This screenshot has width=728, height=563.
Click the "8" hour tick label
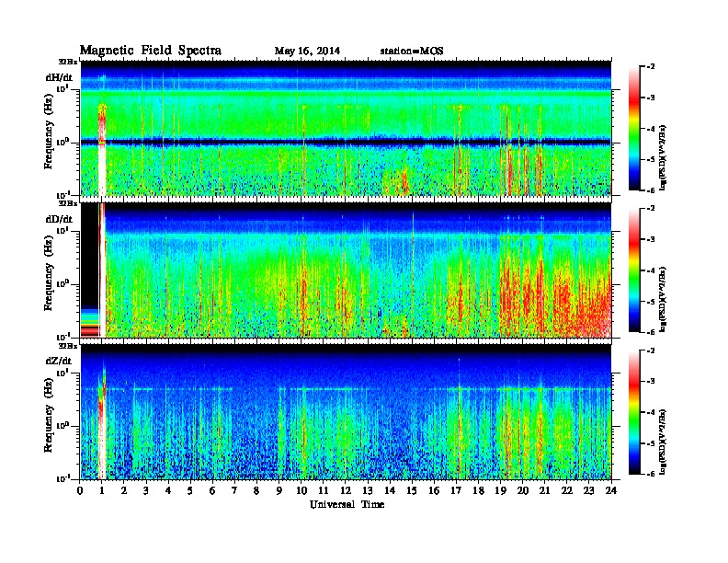point(256,490)
